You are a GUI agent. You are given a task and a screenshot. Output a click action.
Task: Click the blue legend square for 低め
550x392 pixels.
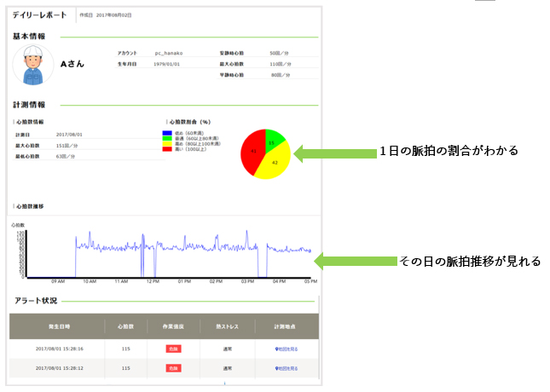pyautogui.click(x=166, y=133)
